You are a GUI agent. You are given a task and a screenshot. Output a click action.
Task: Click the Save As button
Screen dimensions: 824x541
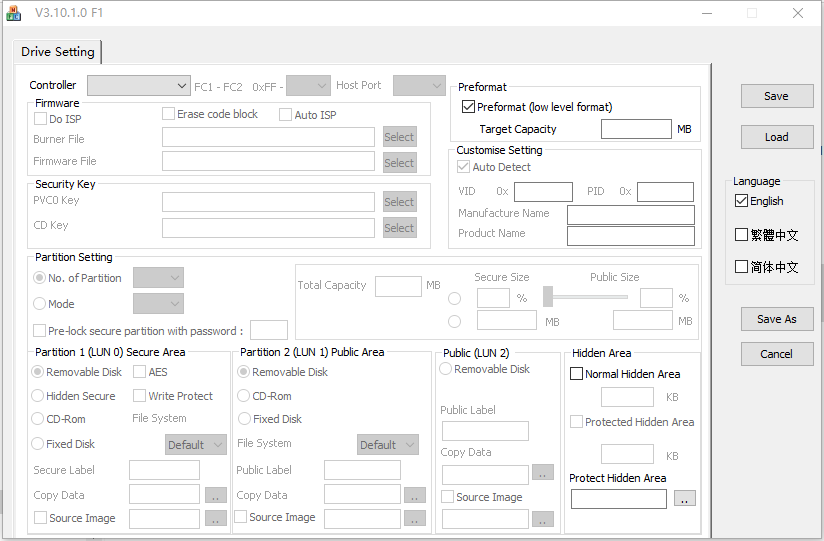(x=776, y=320)
